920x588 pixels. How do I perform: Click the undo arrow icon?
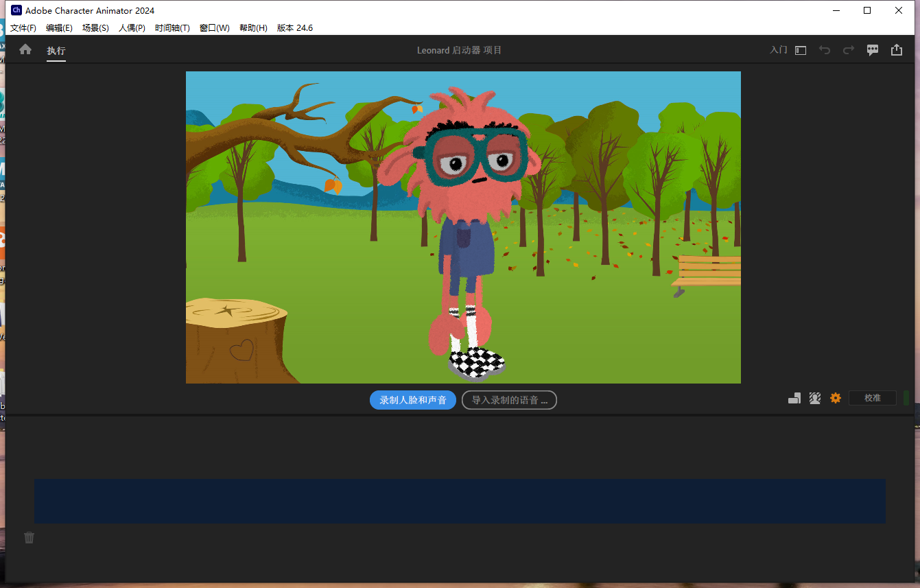(x=825, y=50)
